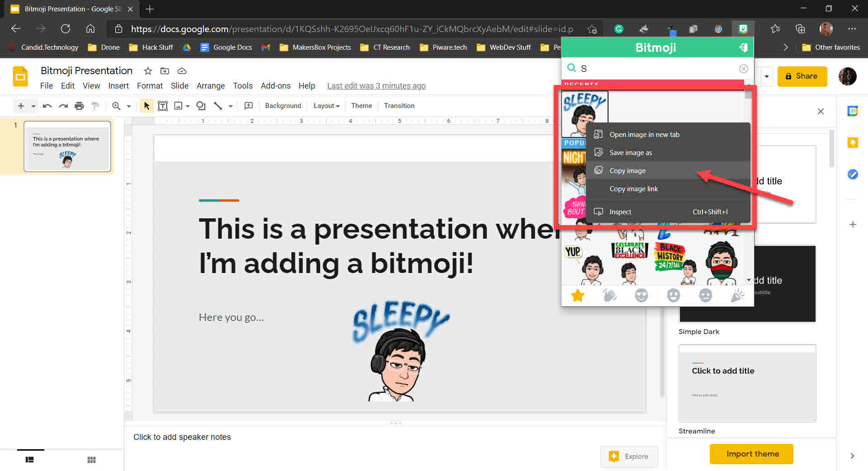The width and height of the screenshot is (868, 471).
Task: Add a side panel add-on with plus
Action: tap(853, 225)
